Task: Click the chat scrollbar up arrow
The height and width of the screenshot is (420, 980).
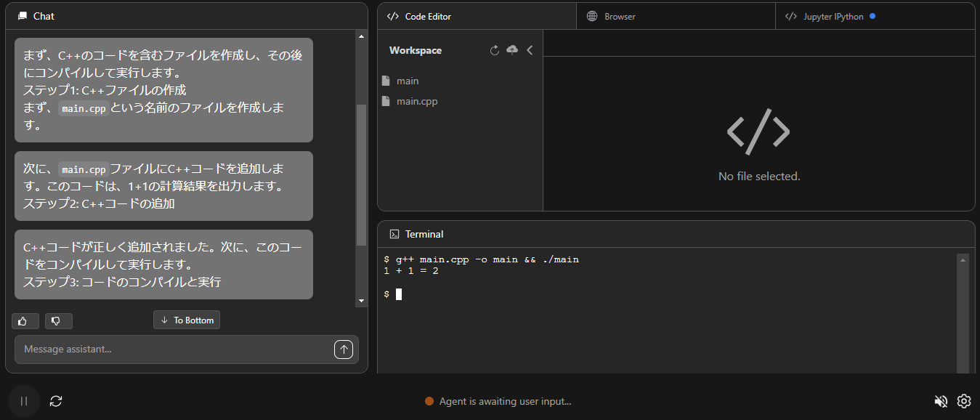Action: [x=362, y=36]
